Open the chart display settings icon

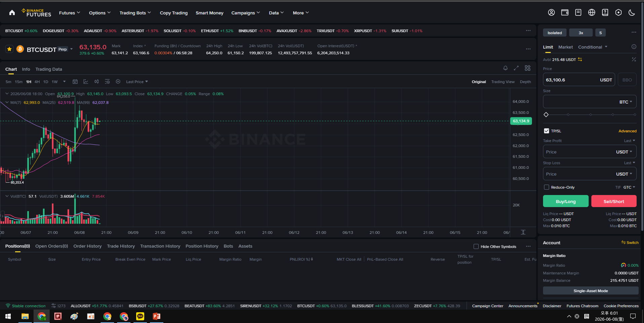tap(107, 82)
